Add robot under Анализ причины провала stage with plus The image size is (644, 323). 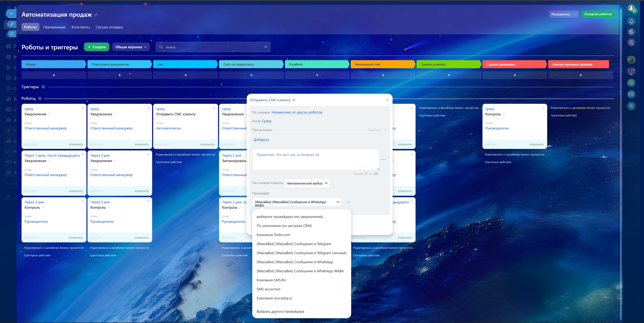[580, 75]
